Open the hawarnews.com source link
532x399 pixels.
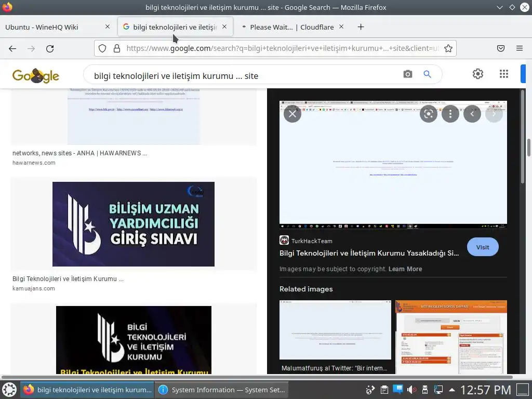point(34,163)
